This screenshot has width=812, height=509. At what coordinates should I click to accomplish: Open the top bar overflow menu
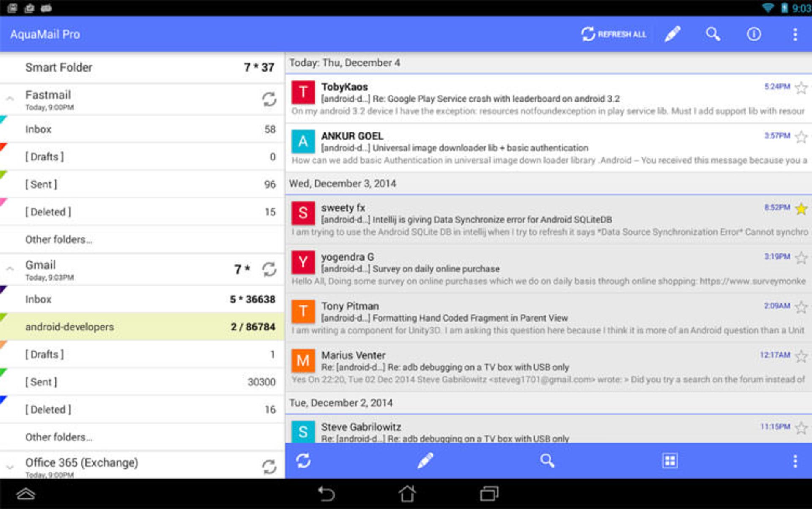pos(795,34)
